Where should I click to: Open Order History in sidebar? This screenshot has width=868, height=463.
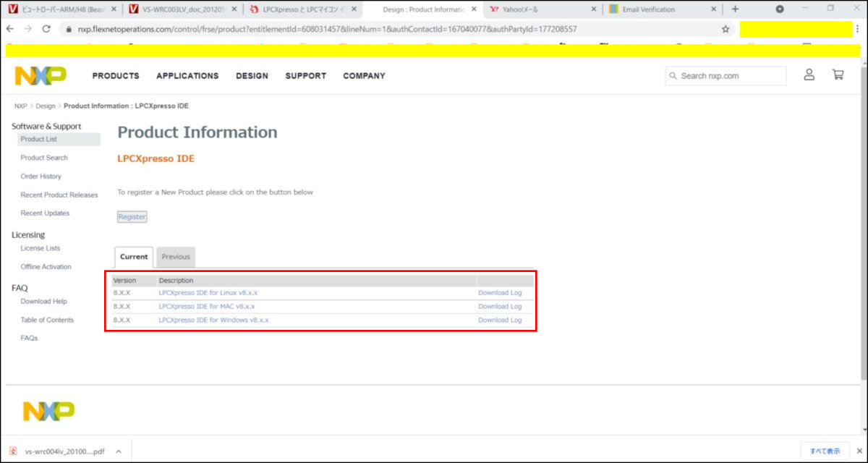41,177
